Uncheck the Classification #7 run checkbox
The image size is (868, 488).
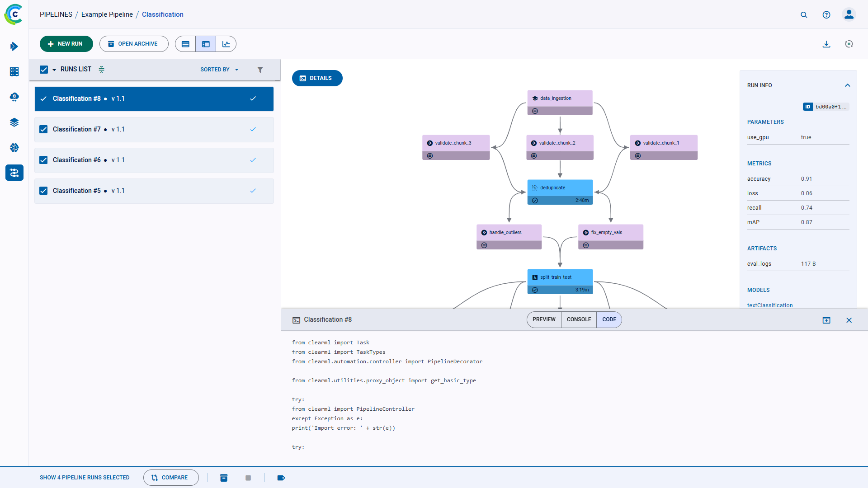click(x=43, y=129)
